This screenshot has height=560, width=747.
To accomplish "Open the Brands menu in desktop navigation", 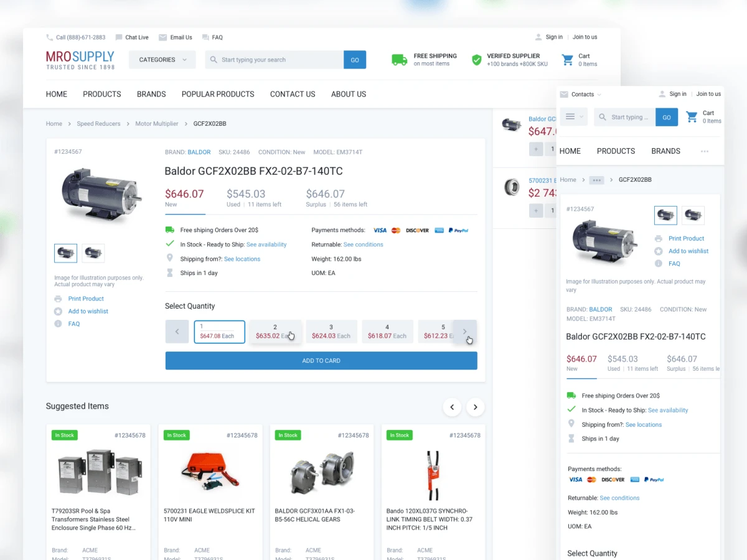I will pyautogui.click(x=151, y=94).
